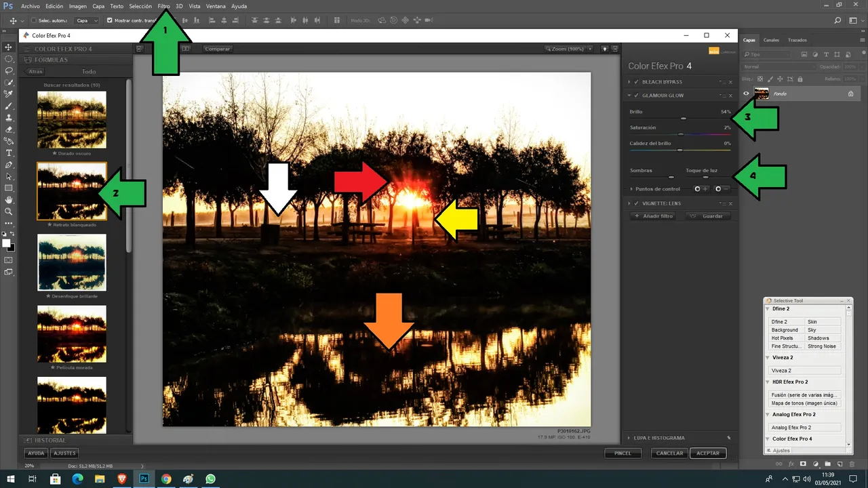Image resolution: width=868 pixels, height=488 pixels.
Task: Open the Selección menu
Action: point(140,6)
